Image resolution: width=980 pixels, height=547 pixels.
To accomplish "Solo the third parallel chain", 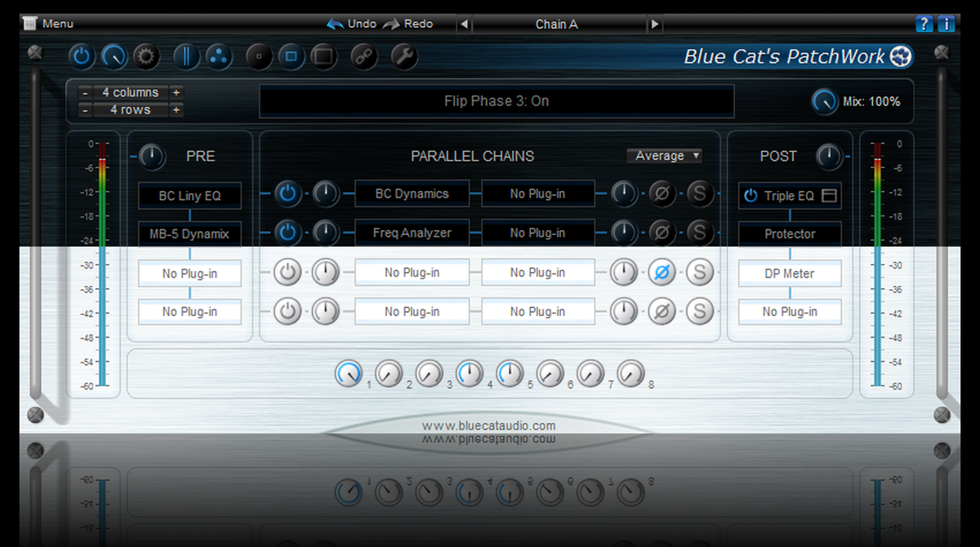I will [x=700, y=273].
